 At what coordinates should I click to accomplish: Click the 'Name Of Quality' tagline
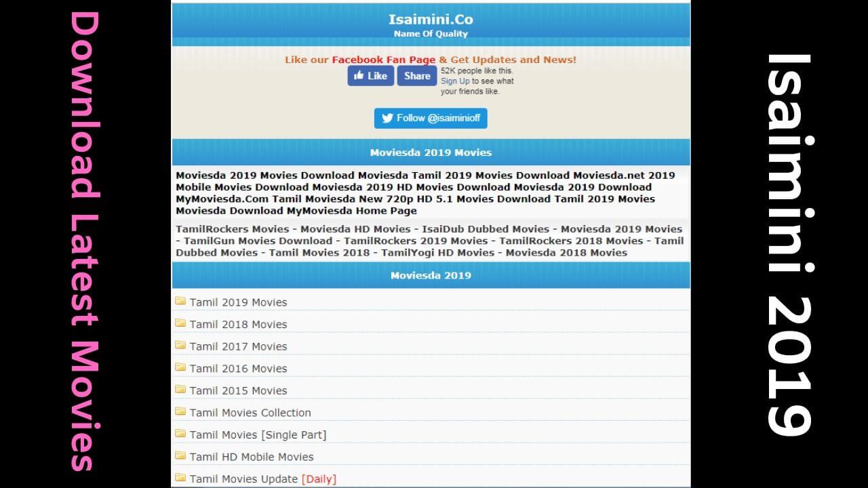click(x=431, y=34)
